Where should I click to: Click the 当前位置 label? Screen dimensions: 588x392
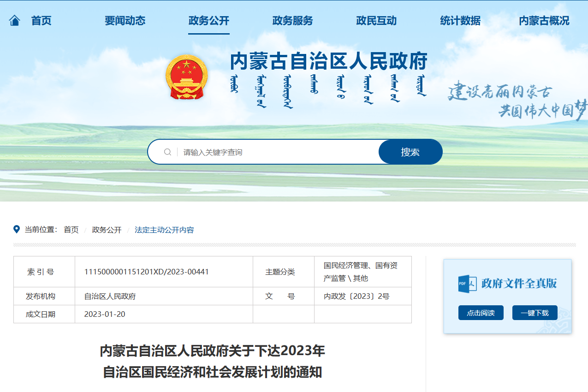click(41, 230)
